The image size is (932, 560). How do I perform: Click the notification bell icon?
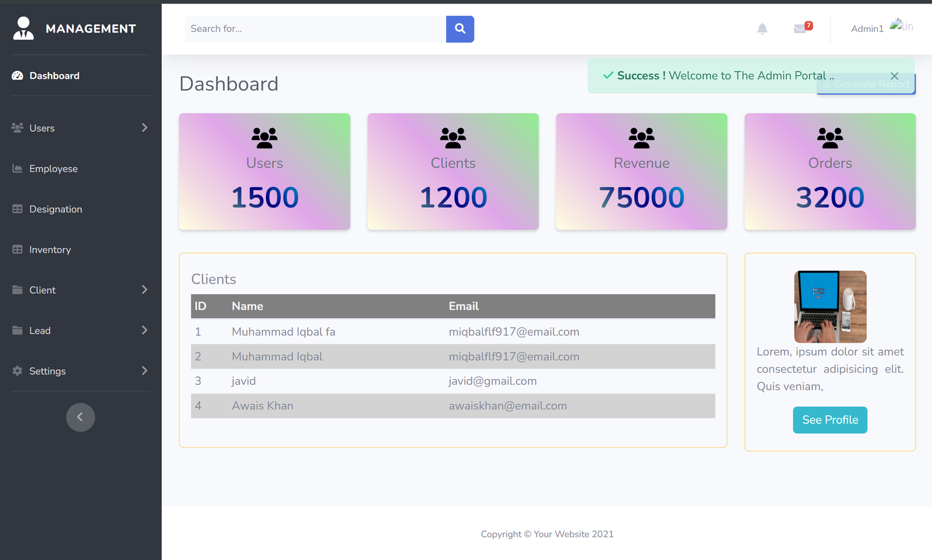coord(762,28)
